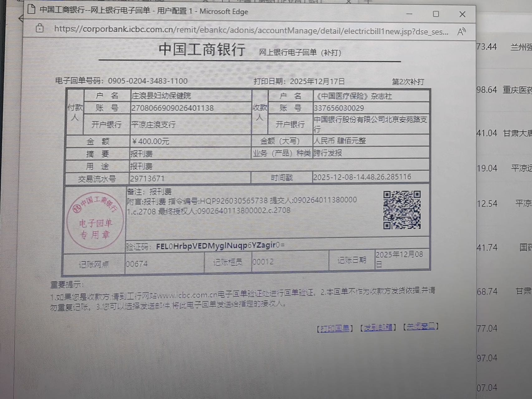The height and width of the screenshot is (399, 532).
Task: Click the receipt number 0905-0204-3483-1100
Action: [148, 81]
